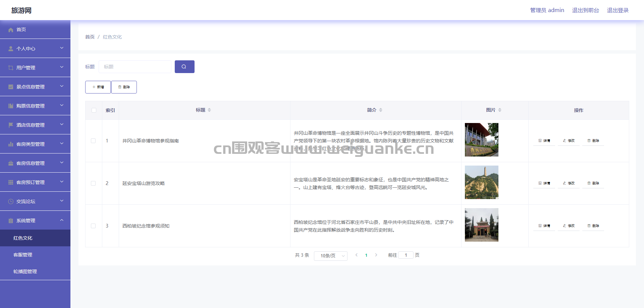This screenshot has height=308, width=644.
Task: Click the clock icon next to 交流论坛
Action: coord(11,202)
